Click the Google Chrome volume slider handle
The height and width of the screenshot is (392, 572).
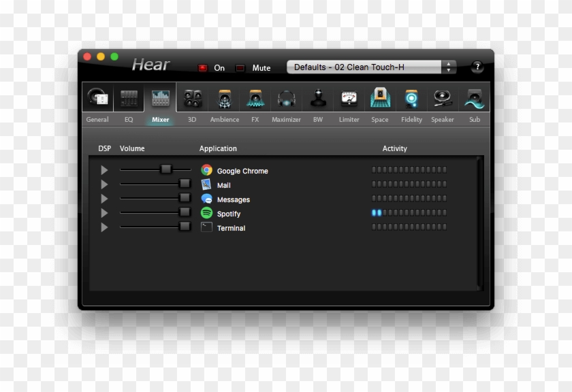tap(165, 169)
